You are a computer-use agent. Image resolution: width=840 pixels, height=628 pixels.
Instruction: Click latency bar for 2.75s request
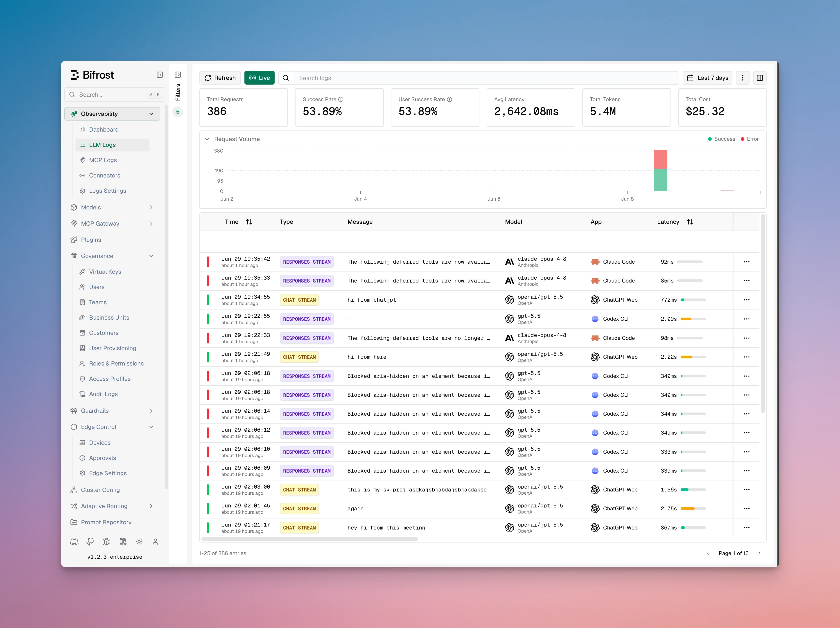pos(693,509)
